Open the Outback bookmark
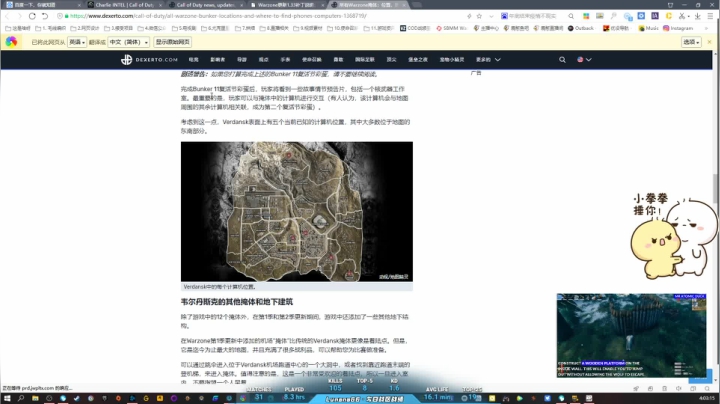 coord(581,28)
